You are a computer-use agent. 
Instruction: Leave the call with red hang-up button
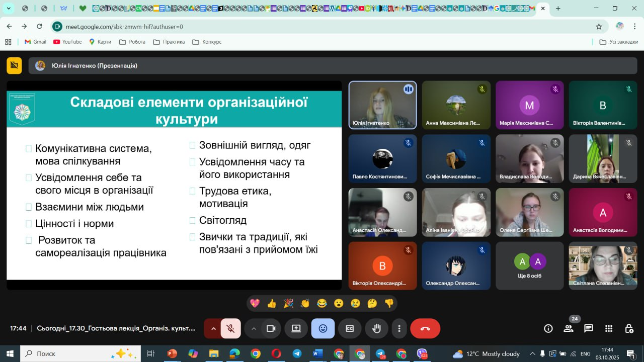point(425,329)
